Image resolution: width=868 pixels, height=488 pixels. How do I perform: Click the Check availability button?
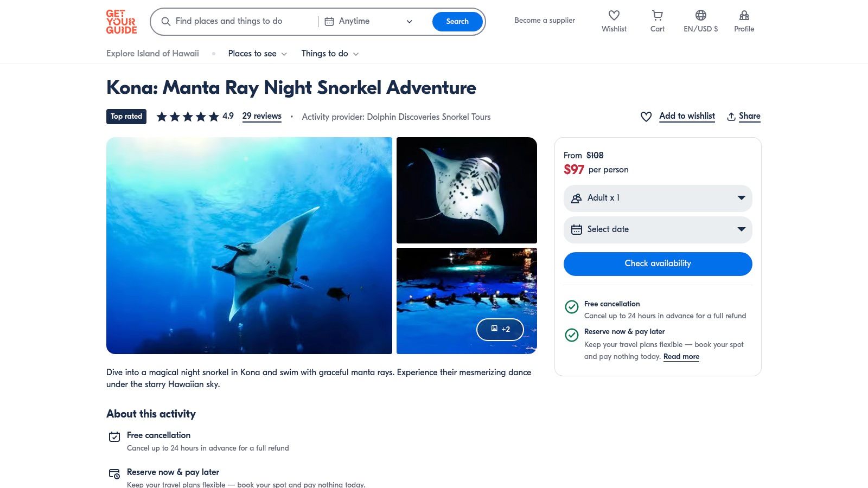pyautogui.click(x=658, y=264)
